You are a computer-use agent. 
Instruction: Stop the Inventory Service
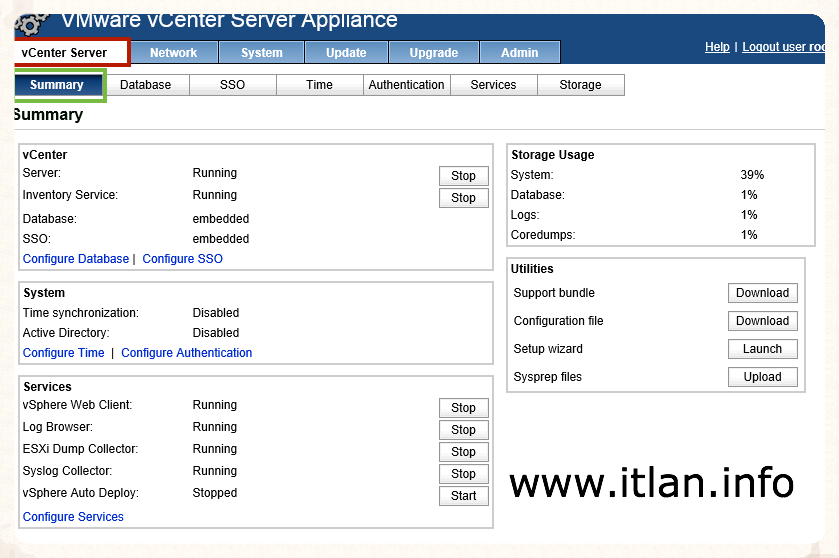(x=463, y=198)
